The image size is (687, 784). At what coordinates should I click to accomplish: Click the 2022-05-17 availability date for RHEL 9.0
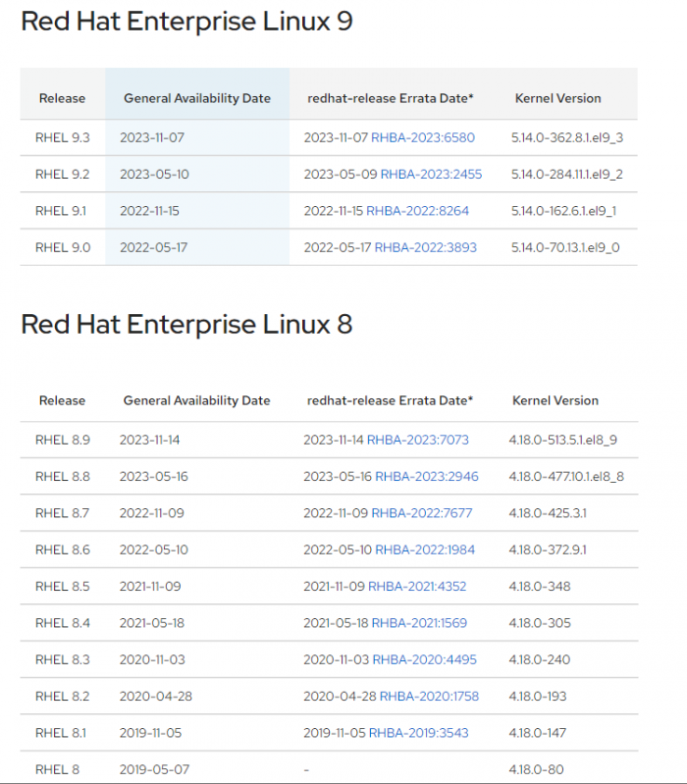coord(153,247)
